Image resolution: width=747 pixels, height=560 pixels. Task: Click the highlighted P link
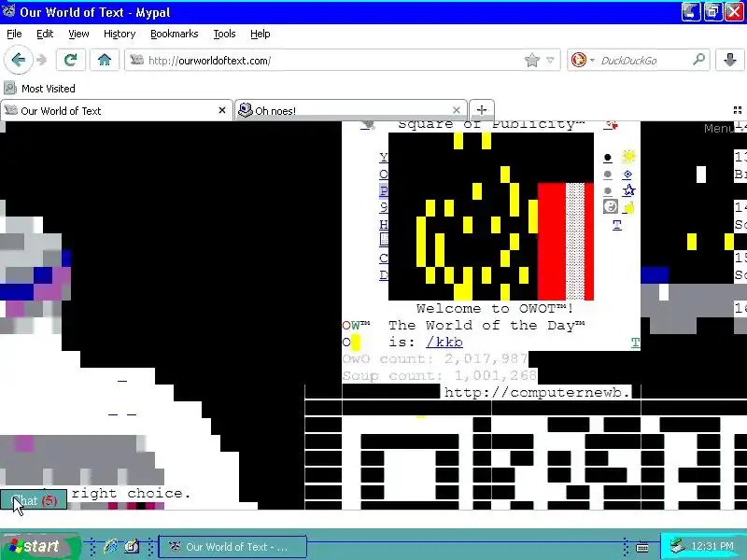click(384, 191)
